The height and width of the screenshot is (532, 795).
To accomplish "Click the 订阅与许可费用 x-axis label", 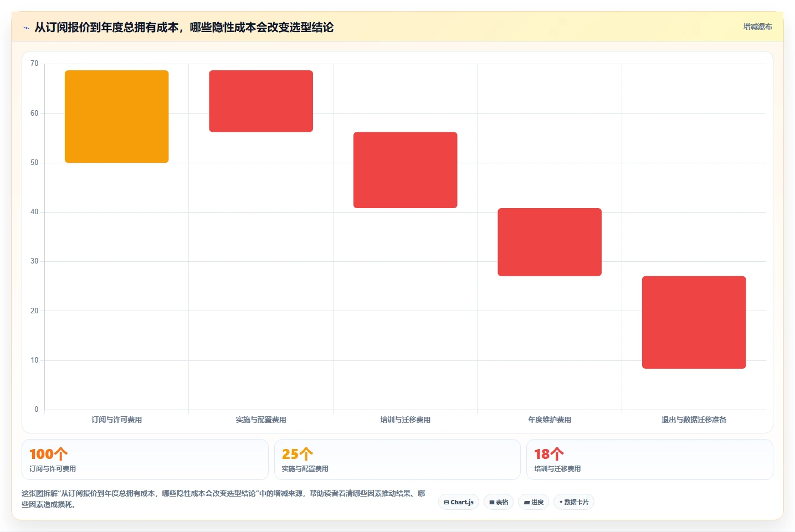I will (x=117, y=420).
